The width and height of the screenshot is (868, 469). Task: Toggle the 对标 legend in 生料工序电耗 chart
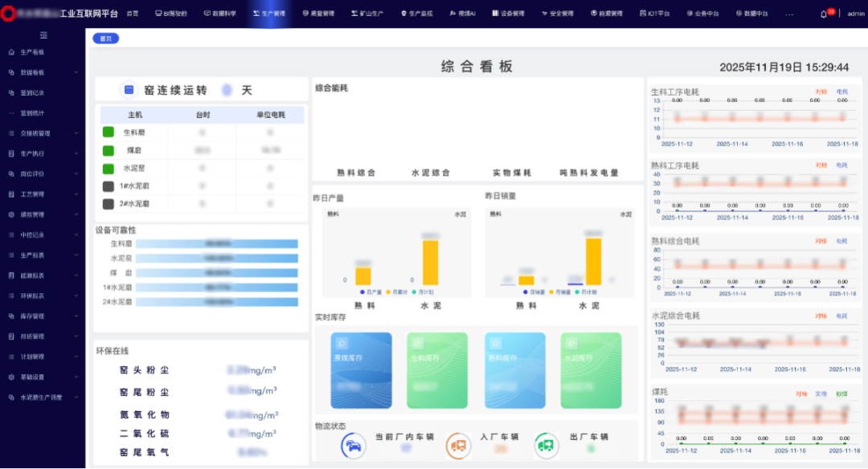pyautogui.click(x=821, y=92)
